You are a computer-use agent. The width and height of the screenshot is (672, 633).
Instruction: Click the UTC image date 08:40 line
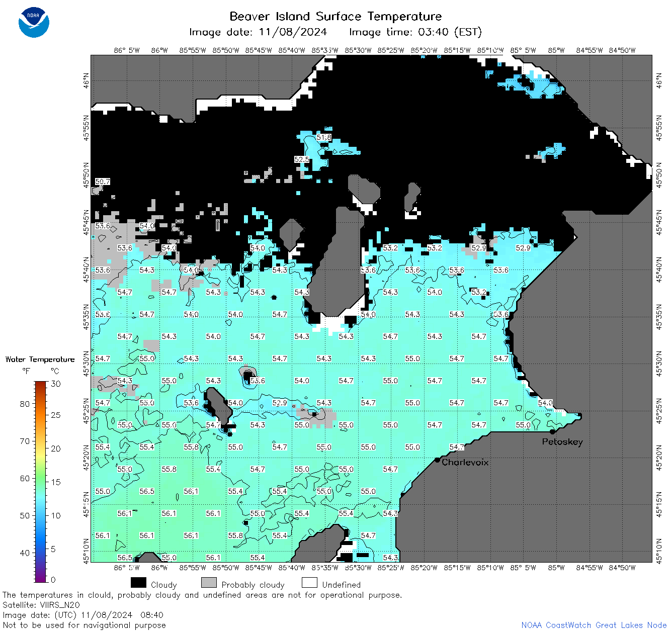coord(83,615)
